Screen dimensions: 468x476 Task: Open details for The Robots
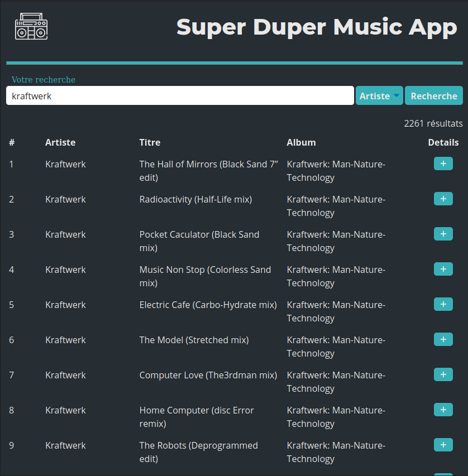click(443, 445)
